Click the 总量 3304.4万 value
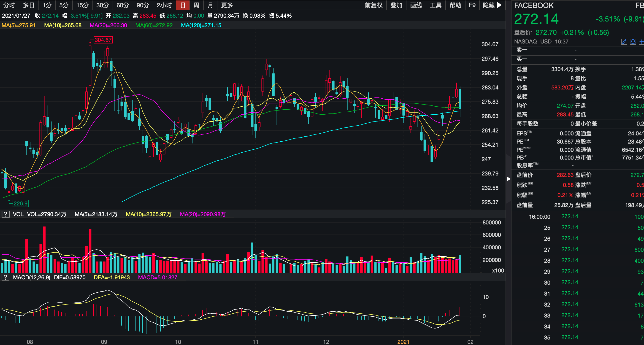 coord(562,69)
